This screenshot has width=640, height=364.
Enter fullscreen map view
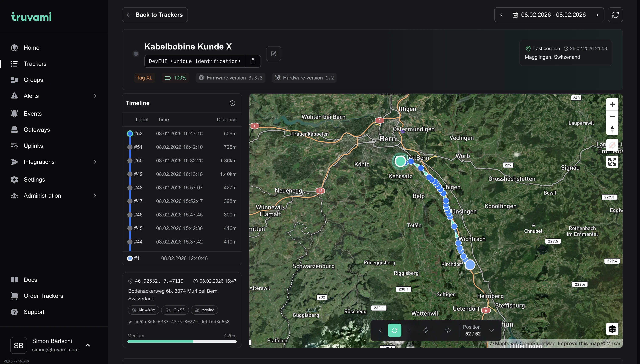point(612,162)
